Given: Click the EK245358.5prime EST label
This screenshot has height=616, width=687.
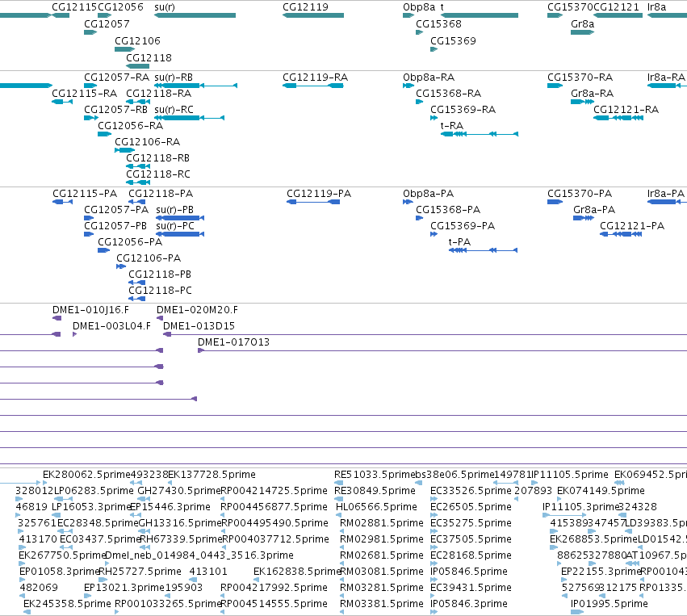Looking at the screenshot, I should tap(67, 604).
